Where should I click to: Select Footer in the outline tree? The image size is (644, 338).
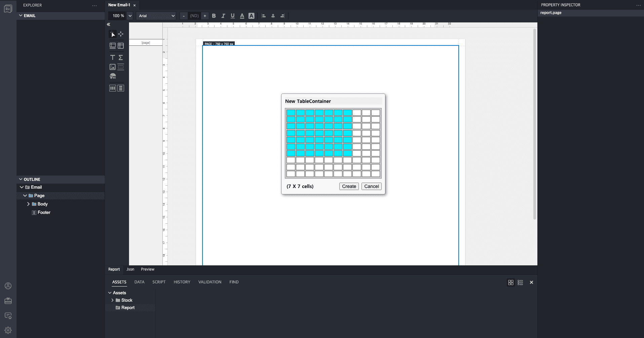pos(44,212)
